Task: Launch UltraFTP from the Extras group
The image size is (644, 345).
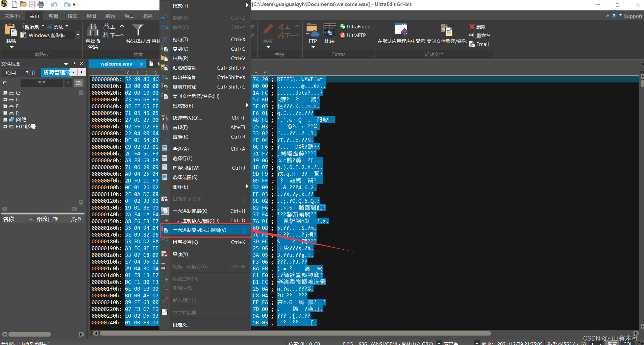Action: pos(353,35)
